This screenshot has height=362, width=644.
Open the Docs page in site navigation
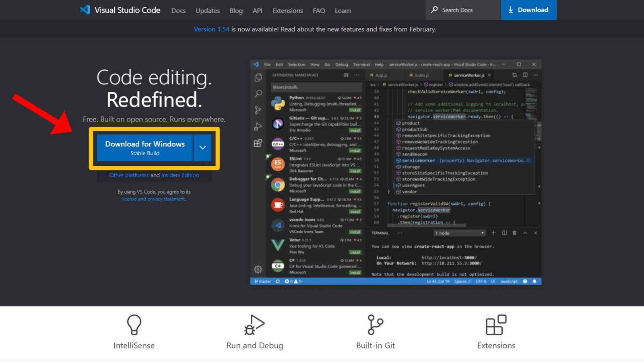[178, 10]
